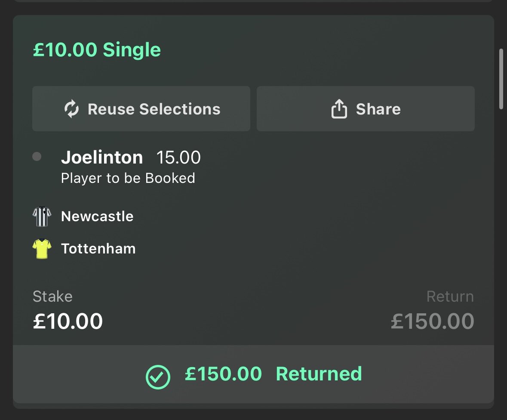Image resolution: width=507 pixels, height=420 pixels.
Task: Open the Joelinton selection name
Action: pos(102,157)
